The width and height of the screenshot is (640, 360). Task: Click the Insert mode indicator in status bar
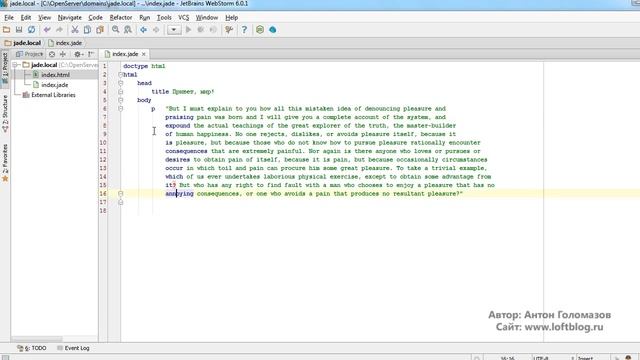point(585,358)
